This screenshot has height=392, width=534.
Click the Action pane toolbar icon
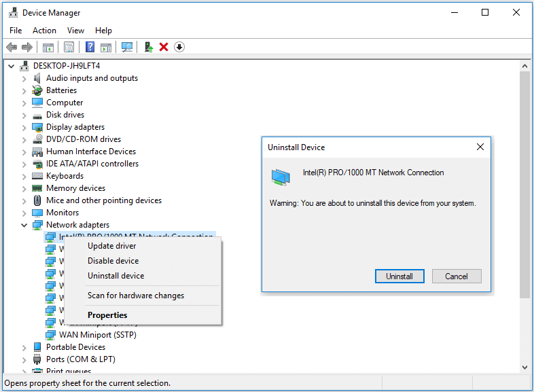point(106,48)
